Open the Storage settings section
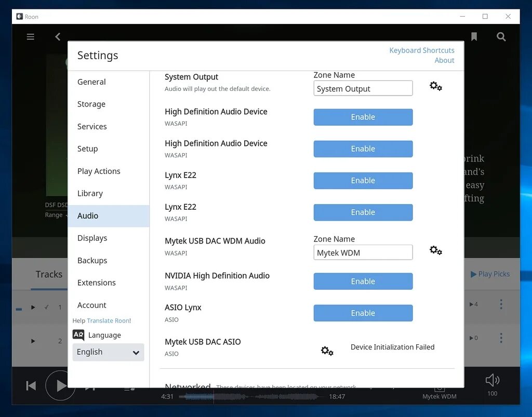This screenshot has width=532, height=417. [109, 104]
